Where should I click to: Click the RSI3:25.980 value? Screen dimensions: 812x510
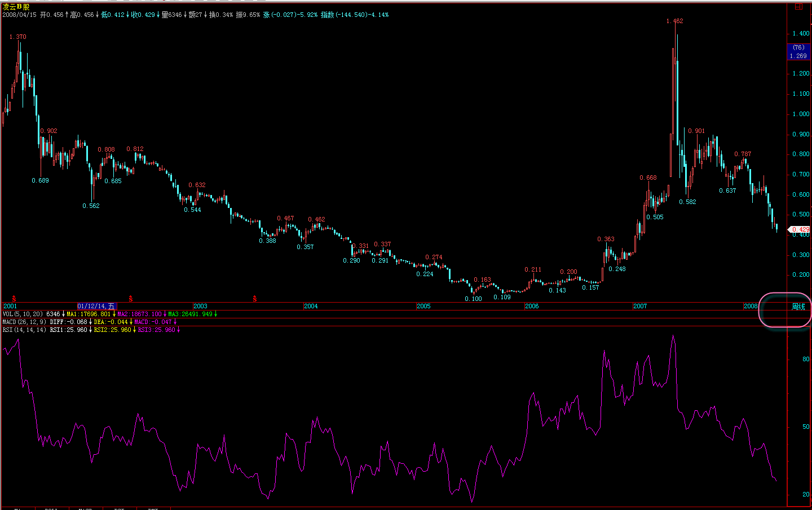pos(156,330)
